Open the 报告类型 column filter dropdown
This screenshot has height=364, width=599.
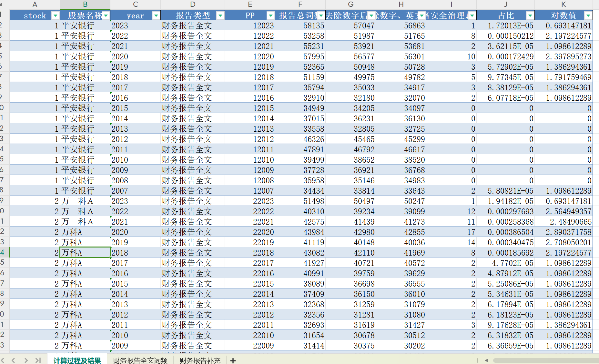coord(220,15)
